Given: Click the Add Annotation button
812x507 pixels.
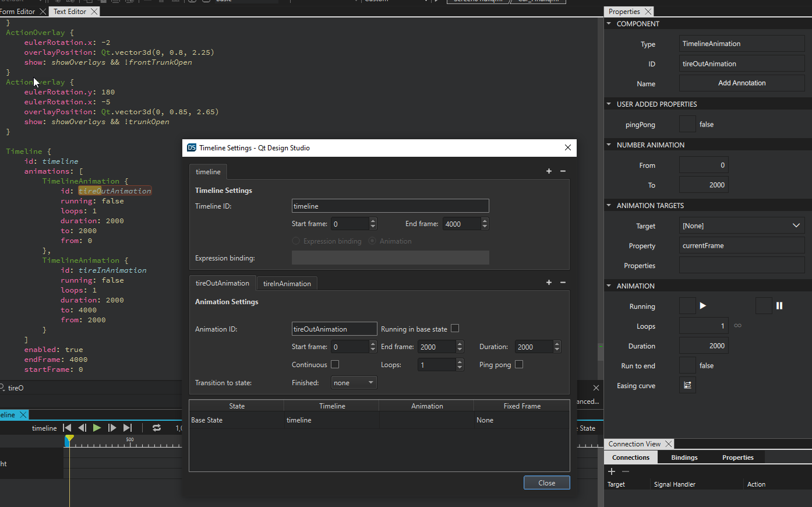Looking at the screenshot, I should tap(742, 83).
